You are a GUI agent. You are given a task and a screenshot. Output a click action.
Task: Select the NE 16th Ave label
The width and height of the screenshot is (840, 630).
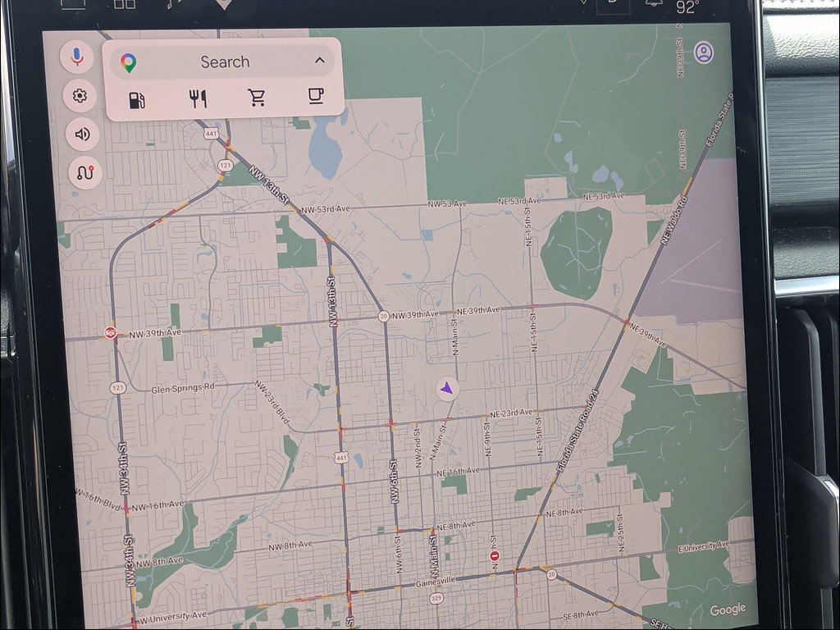pos(458,472)
